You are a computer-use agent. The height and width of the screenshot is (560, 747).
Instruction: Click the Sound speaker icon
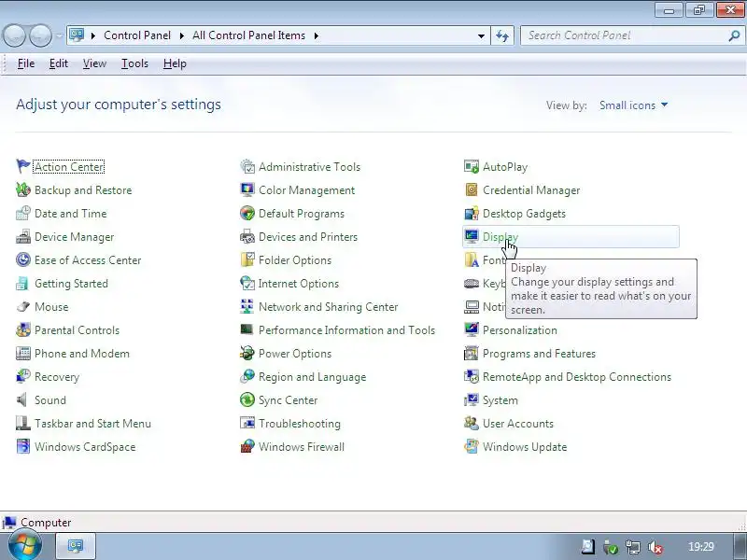[x=22, y=399]
